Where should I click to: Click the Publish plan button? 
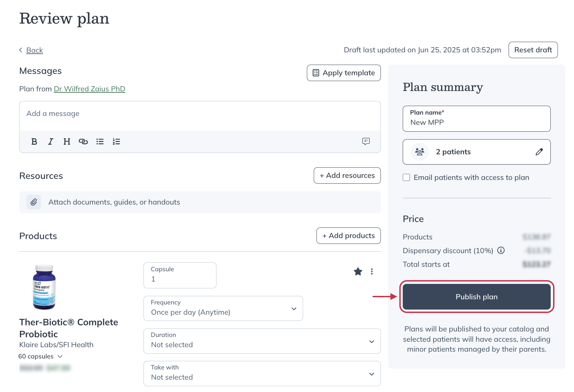coord(476,297)
